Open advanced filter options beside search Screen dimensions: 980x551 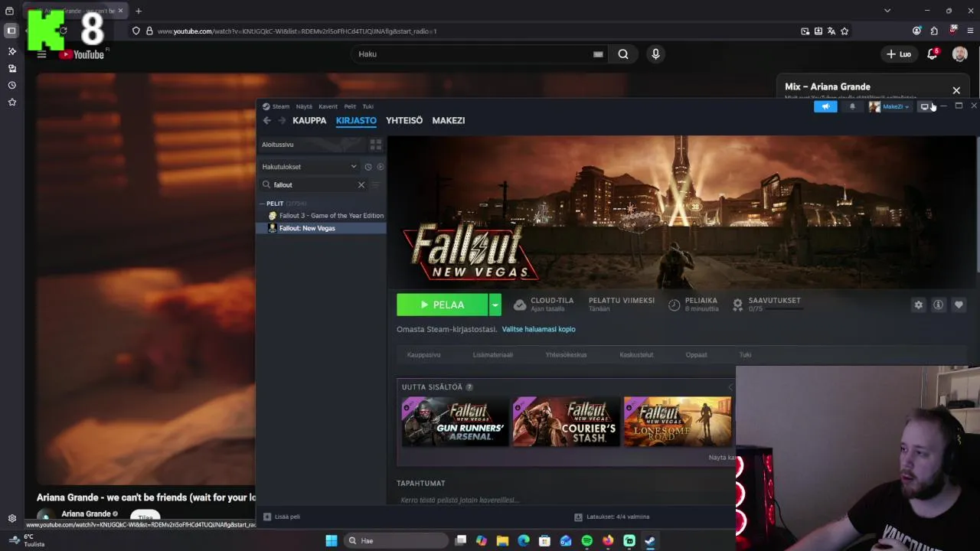(375, 184)
